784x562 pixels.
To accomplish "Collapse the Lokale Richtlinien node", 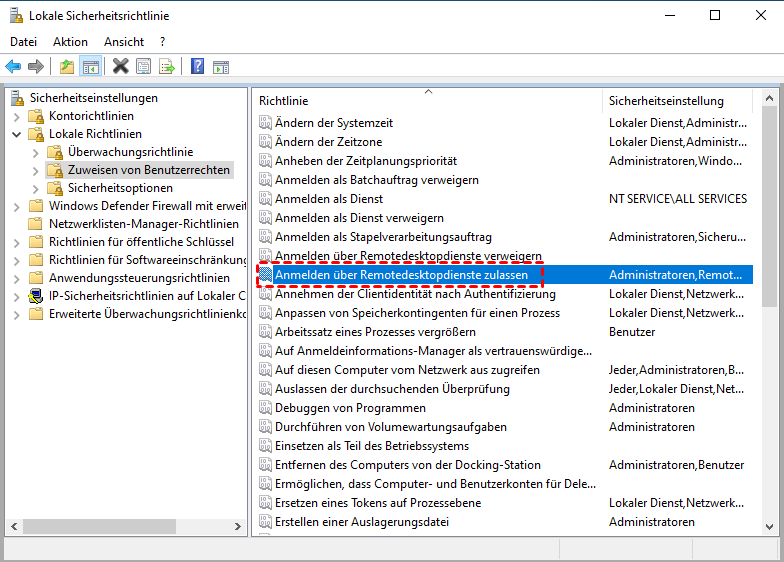I will (17, 134).
